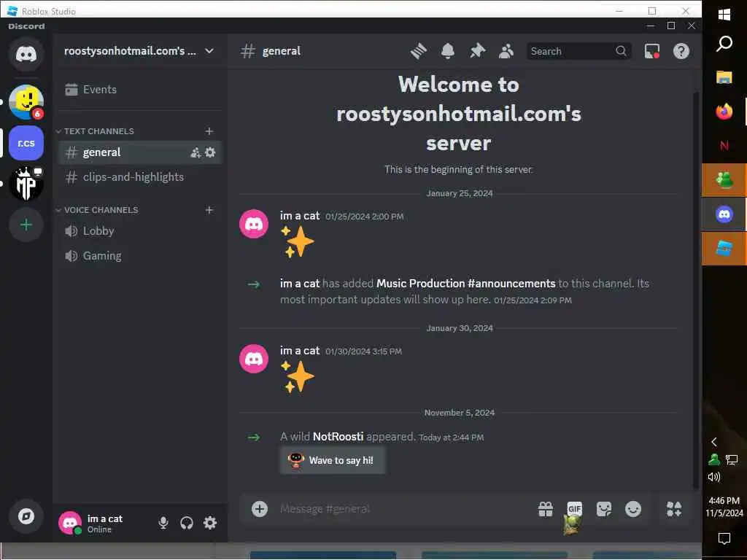Viewport: 747px width, 560px height.
Task: Open the Windows notification center icon
Action: [x=724, y=539]
